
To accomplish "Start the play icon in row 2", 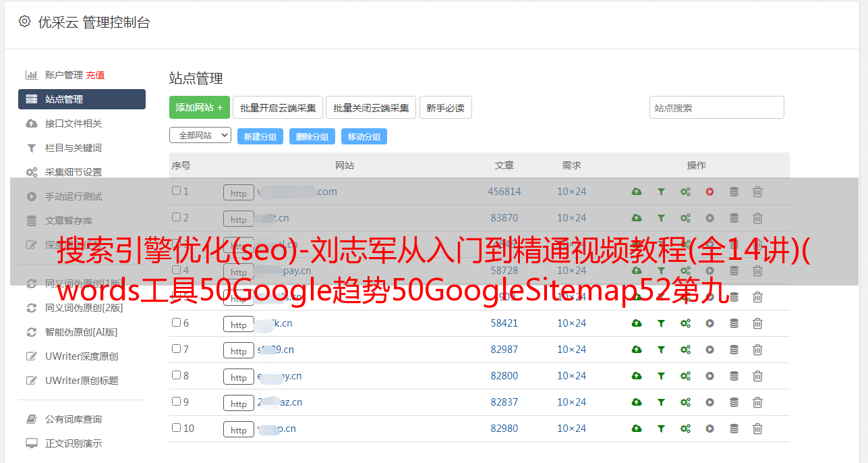I will coord(710,218).
